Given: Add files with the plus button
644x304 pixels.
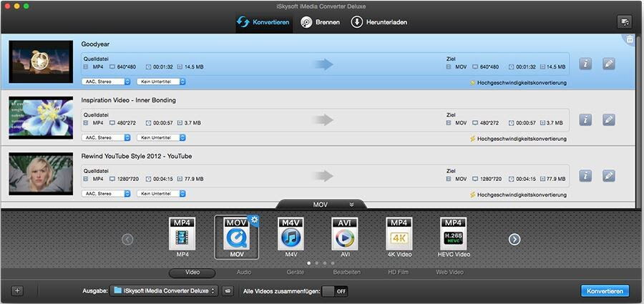Looking at the screenshot, I should [x=17, y=291].
